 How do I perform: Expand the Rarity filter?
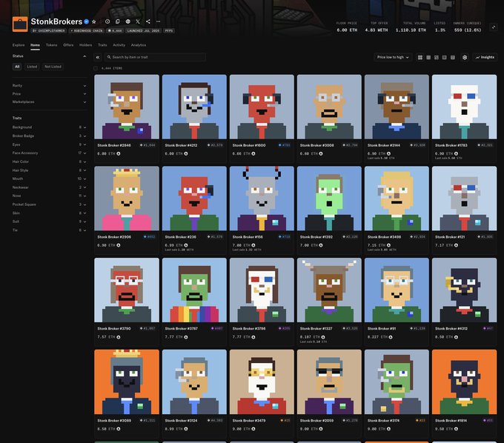tap(49, 85)
